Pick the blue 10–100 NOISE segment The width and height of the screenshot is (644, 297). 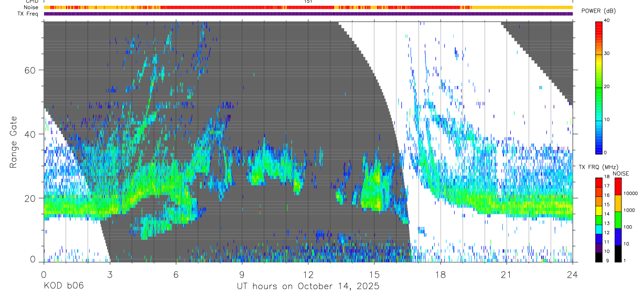click(x=618, y=237)
